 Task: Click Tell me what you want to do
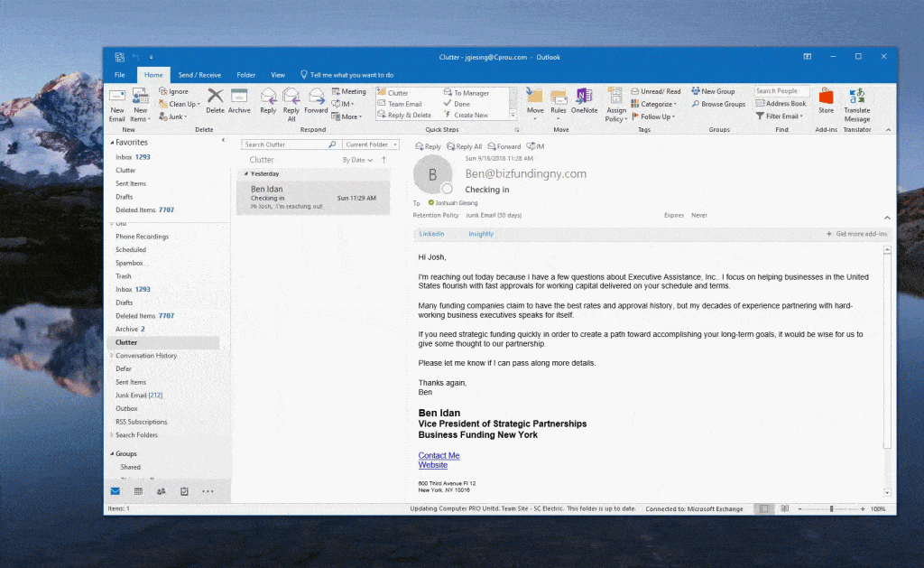347,75
